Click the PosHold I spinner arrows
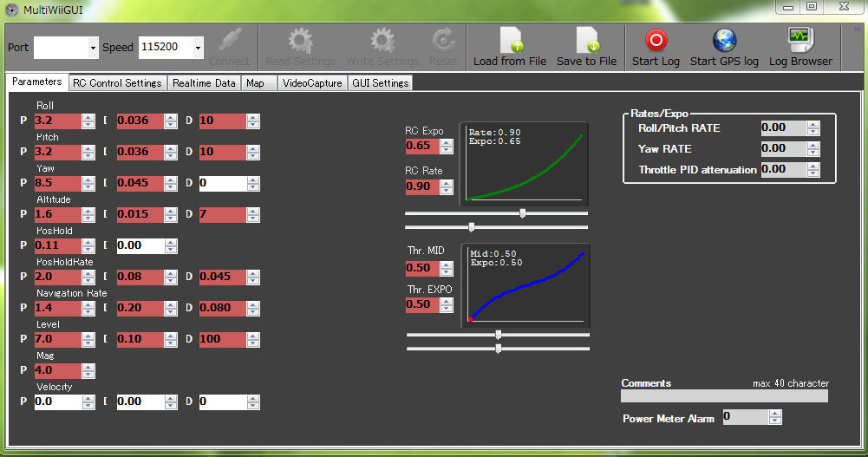 coord(171,245)
